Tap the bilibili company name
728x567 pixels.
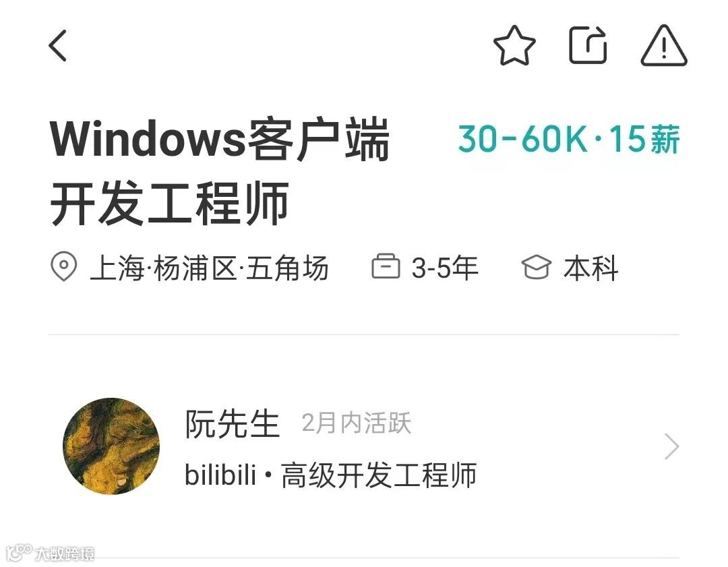pyautogui.click(x=220, y=475)
